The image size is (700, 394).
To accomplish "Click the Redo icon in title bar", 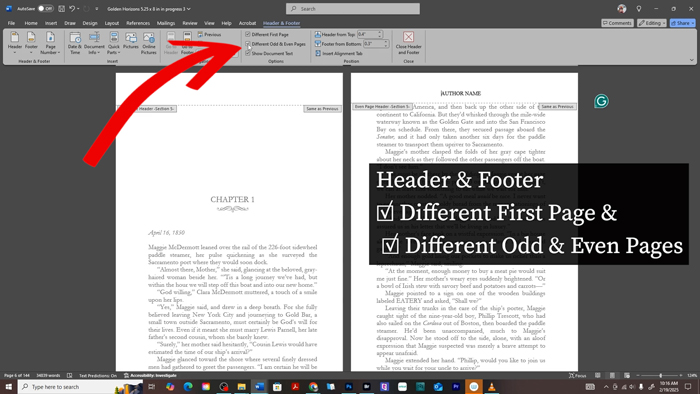I will click(x=87, y=8).
